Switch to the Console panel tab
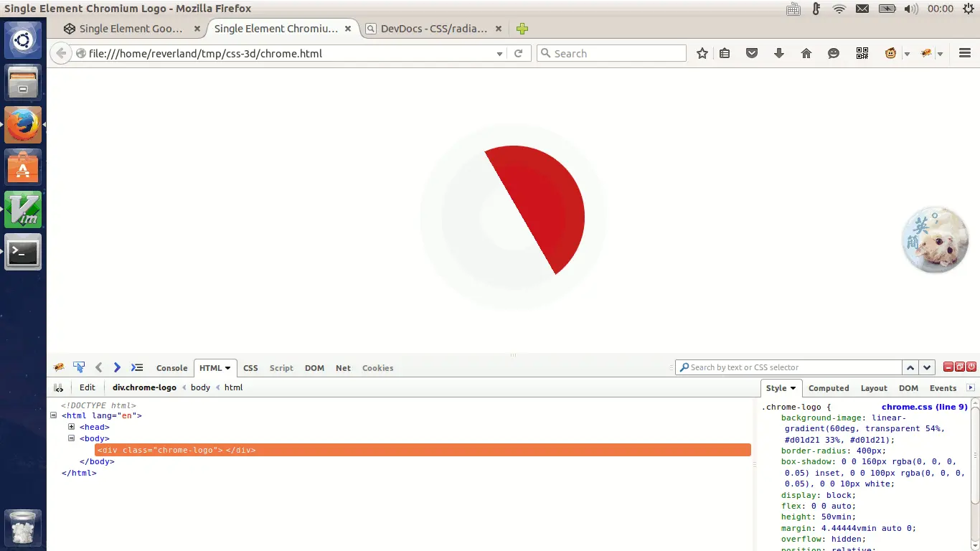Screen dimensions: 980x551 pyautogui.click(x=172, y=368)
